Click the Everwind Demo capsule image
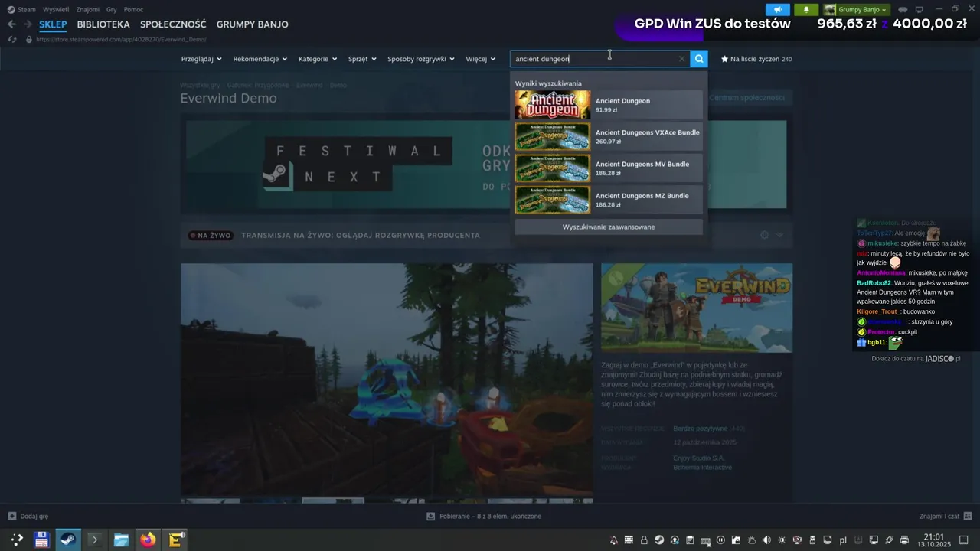Image resolution: width=980 pixels, height=551 pixels. 697,308
